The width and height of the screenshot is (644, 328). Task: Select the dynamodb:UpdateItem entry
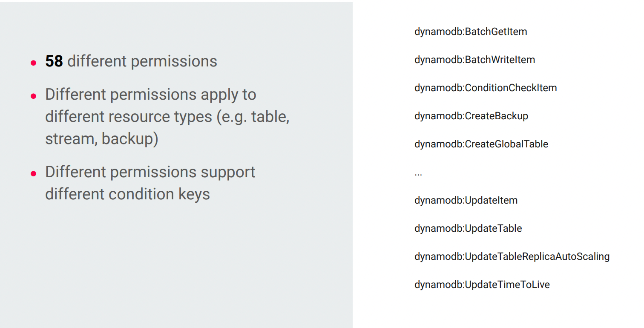(x=466, y=200)
